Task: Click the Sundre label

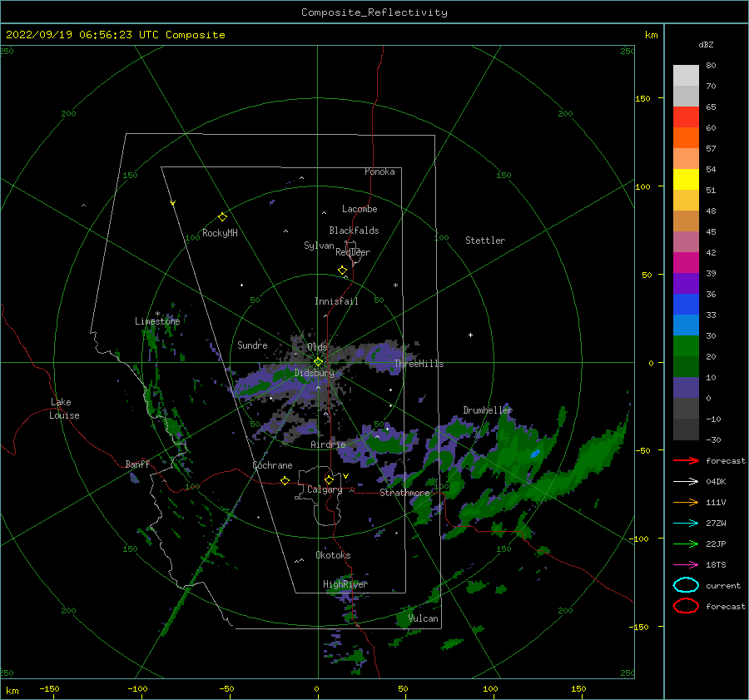Action: [252, 345]
